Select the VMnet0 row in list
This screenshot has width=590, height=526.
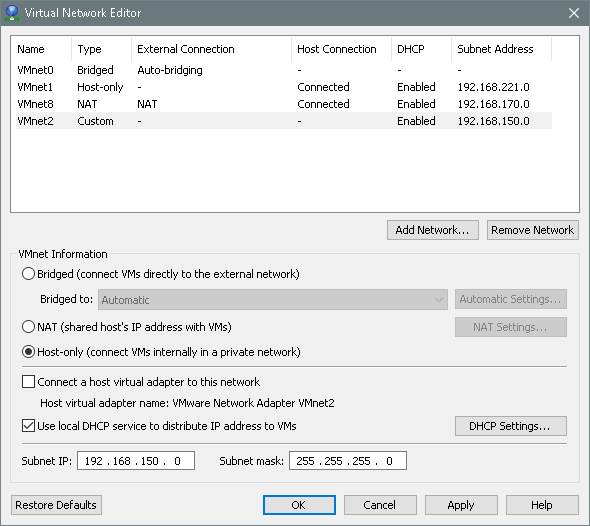tap(284, 70)
